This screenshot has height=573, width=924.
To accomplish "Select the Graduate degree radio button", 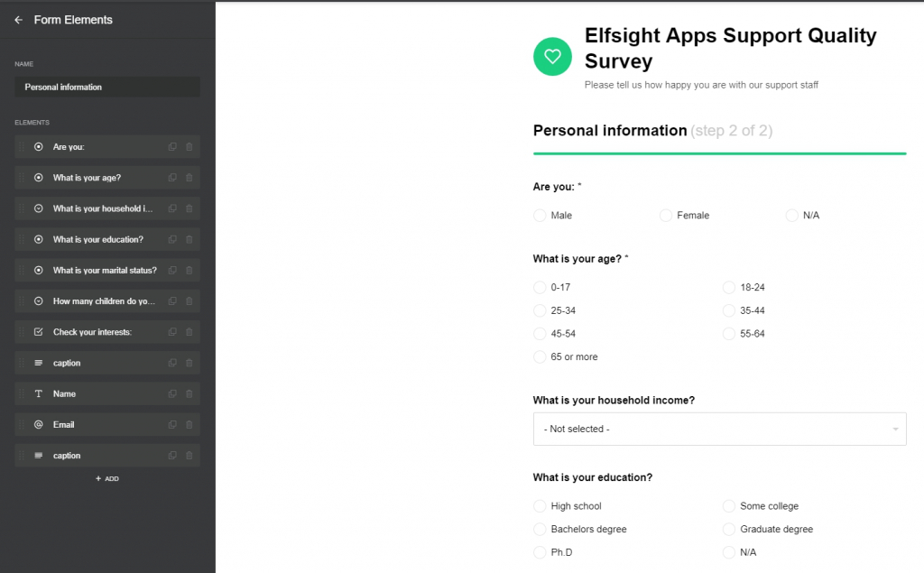I will (x=729, y=530).
